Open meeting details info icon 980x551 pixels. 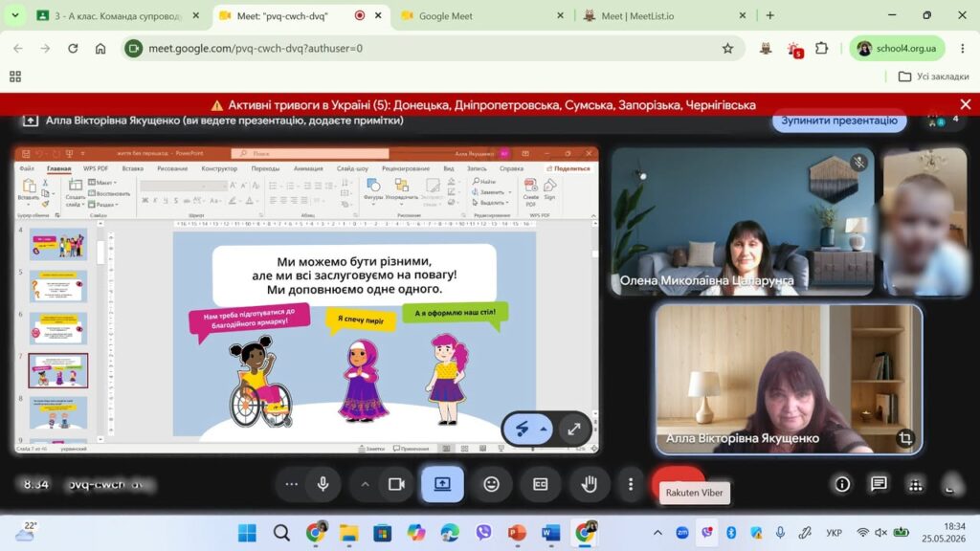click(842, 484)
